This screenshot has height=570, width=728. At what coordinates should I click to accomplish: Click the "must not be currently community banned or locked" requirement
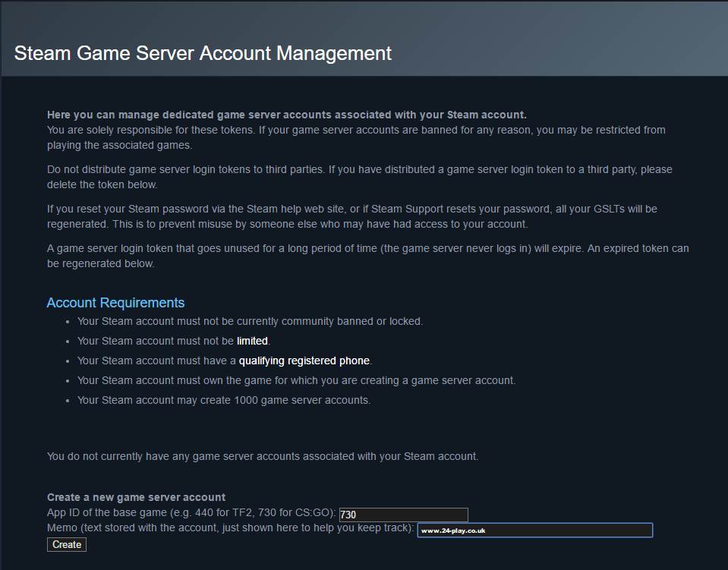251,321
